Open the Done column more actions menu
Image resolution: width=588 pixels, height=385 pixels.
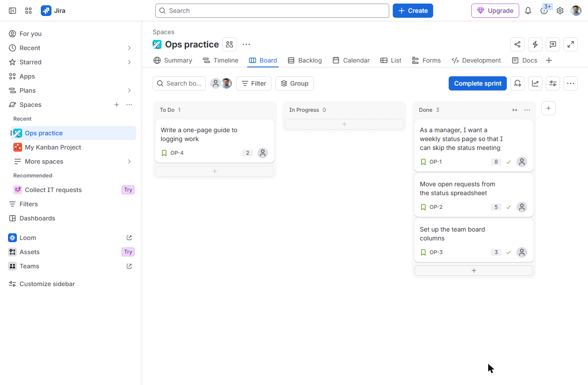click(x=527, y=110)
